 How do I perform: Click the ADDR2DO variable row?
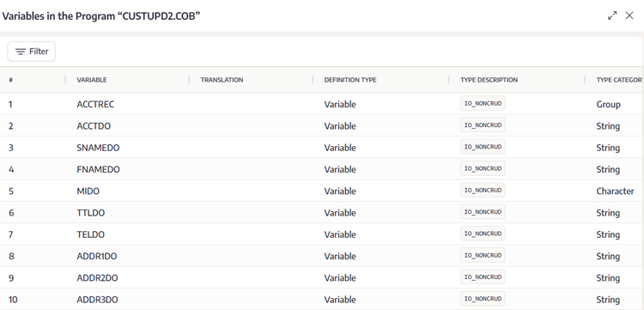tap(322, 278)
